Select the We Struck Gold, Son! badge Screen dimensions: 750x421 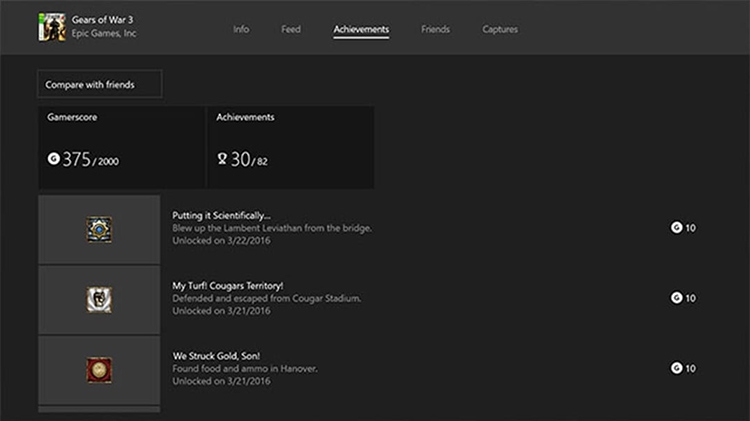(x=99, y=370)
